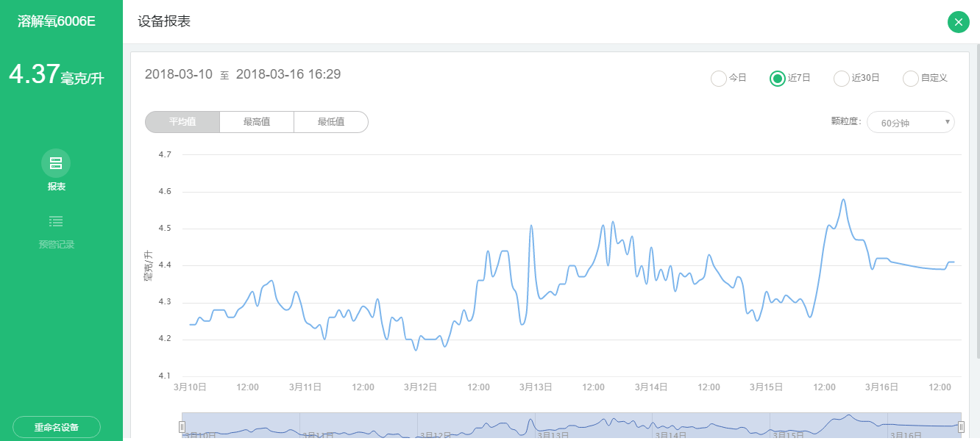Click the start date 2018-03-10

(179, 74)
